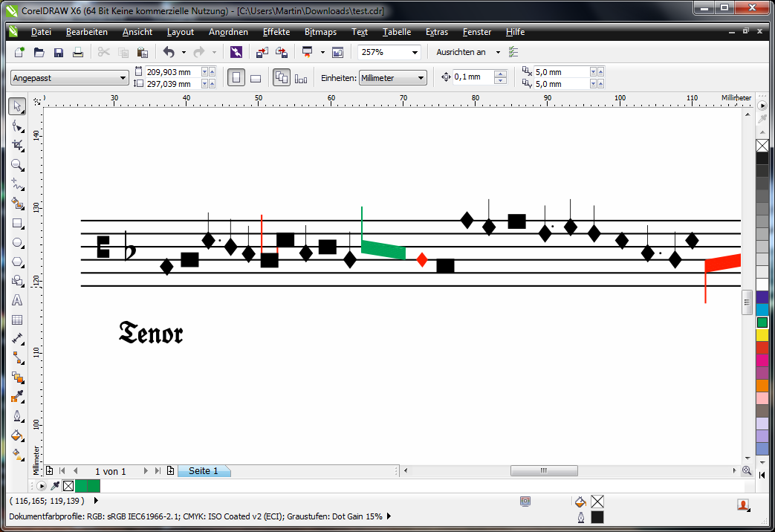Click the Print icon
Screen dimensions: 775x532
(77, 52)
